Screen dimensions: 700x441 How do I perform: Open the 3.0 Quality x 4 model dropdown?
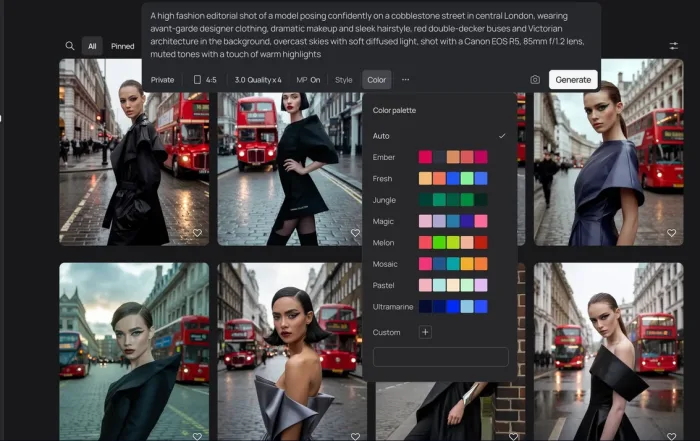(x=258, y=80)
